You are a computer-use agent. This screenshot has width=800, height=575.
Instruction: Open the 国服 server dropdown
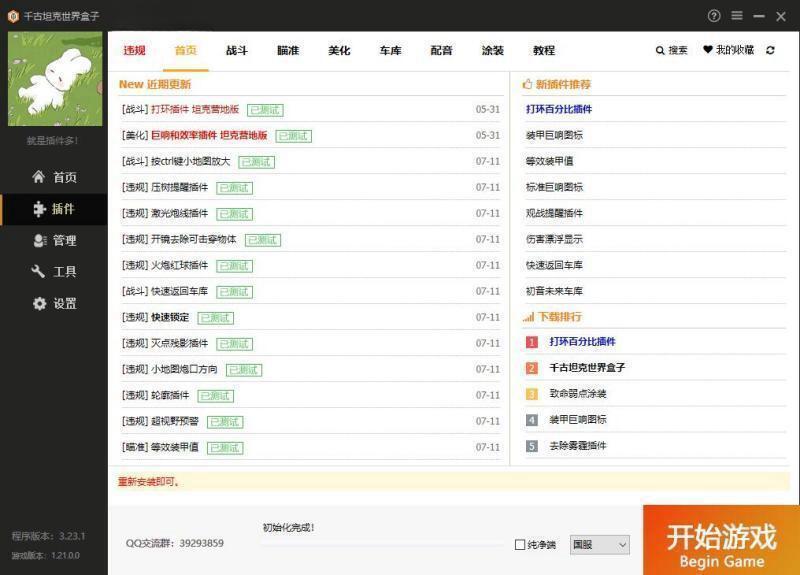[x=599, y=545]
